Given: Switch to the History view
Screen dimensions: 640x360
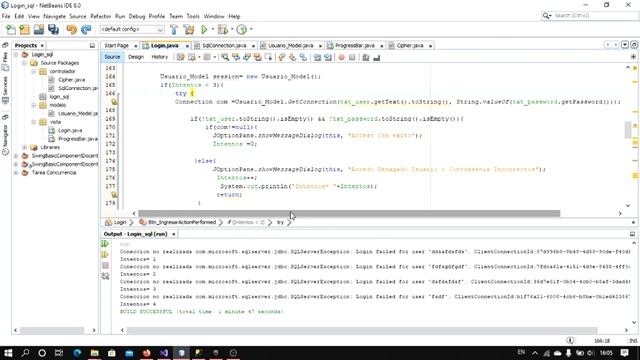Looking at the screenshot, I should point(160,57).
